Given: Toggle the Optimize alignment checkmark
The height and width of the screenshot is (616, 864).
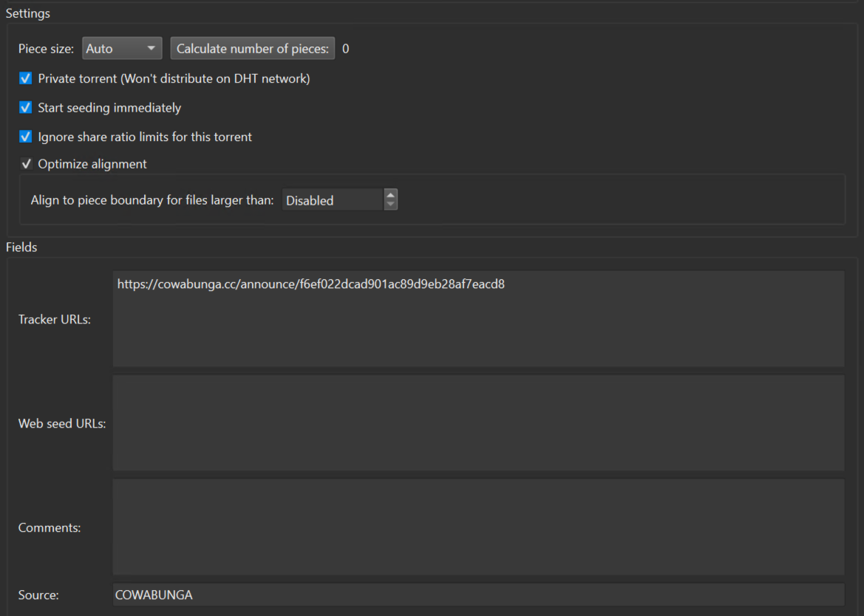Looking at the screenshot, I should tap(26, 164).
